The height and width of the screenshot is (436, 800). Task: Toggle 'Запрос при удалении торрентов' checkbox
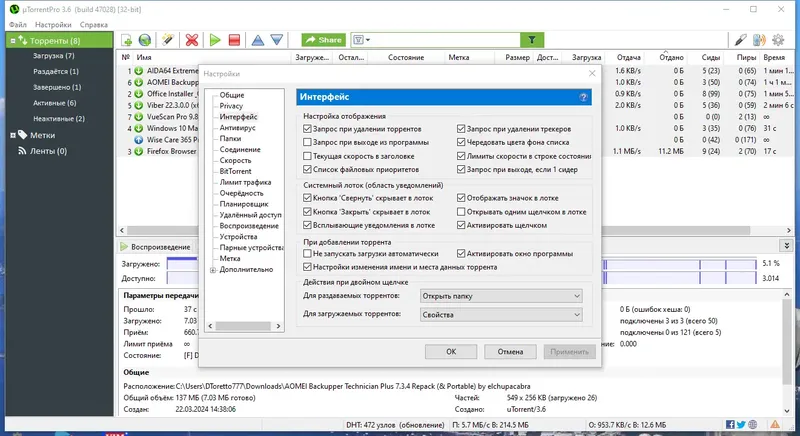[x=307, y=129]
